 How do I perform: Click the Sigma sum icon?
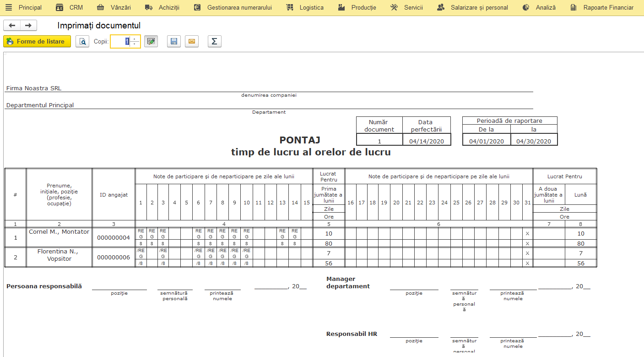(215, 42)
